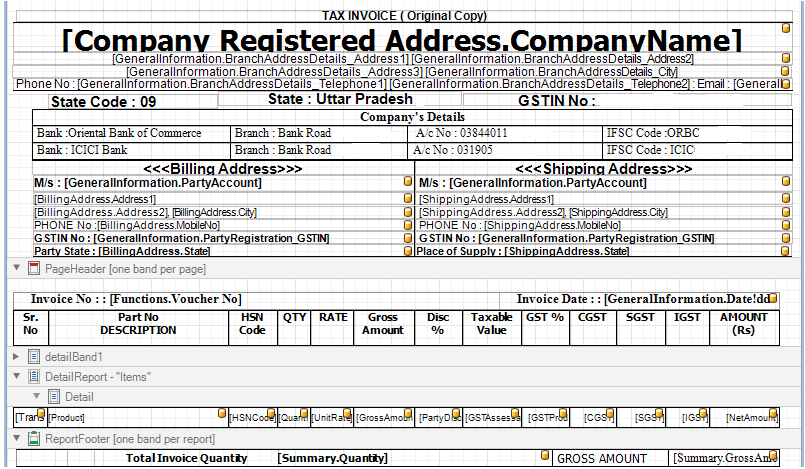Select the <<<Billing Address>>> heading
This screenshot has height=469, width=805.
(223, 169)
